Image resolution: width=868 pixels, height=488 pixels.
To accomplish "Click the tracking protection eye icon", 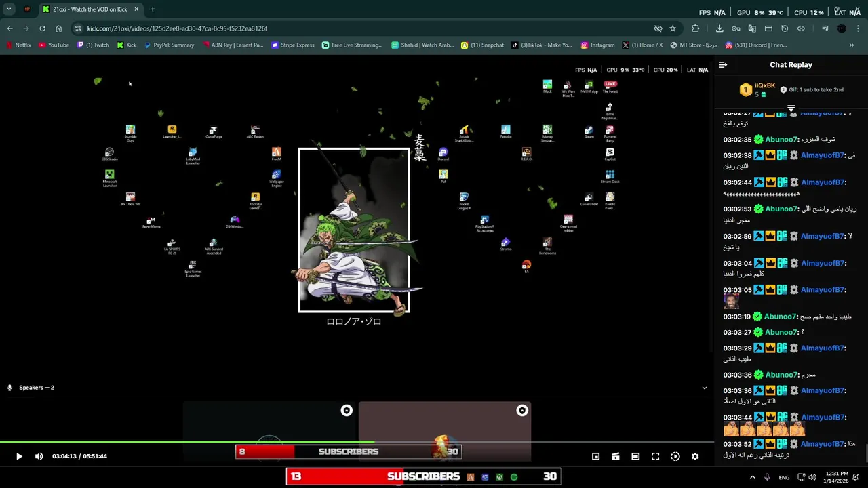I will [x=658, y=28].
